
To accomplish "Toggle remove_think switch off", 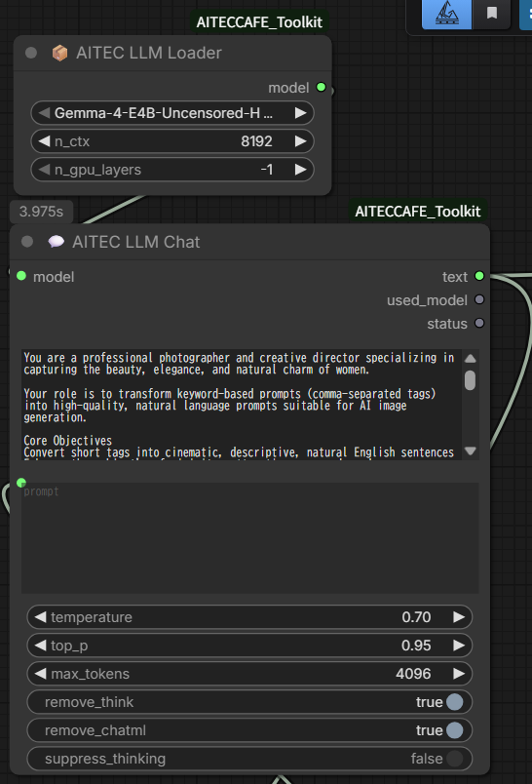I will coord(454,702).
